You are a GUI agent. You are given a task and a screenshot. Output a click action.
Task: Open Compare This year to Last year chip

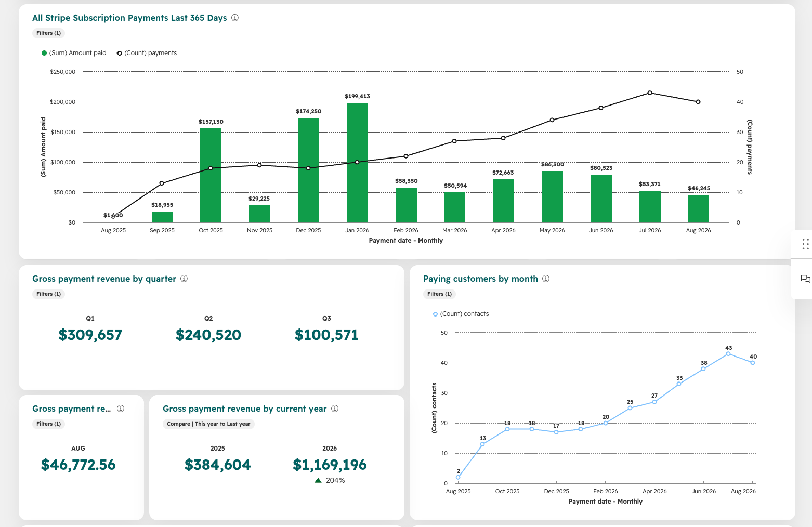[x=208, y=424]
